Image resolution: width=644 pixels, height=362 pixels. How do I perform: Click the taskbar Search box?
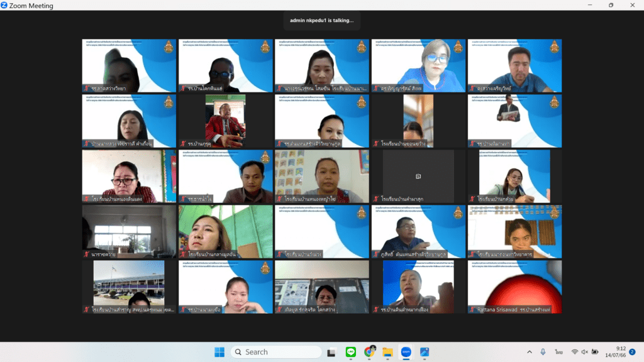(x=276, y=352)
